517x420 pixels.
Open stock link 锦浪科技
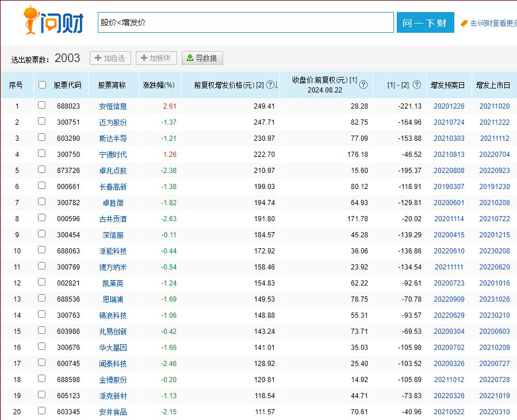click(x=113, y=315)
